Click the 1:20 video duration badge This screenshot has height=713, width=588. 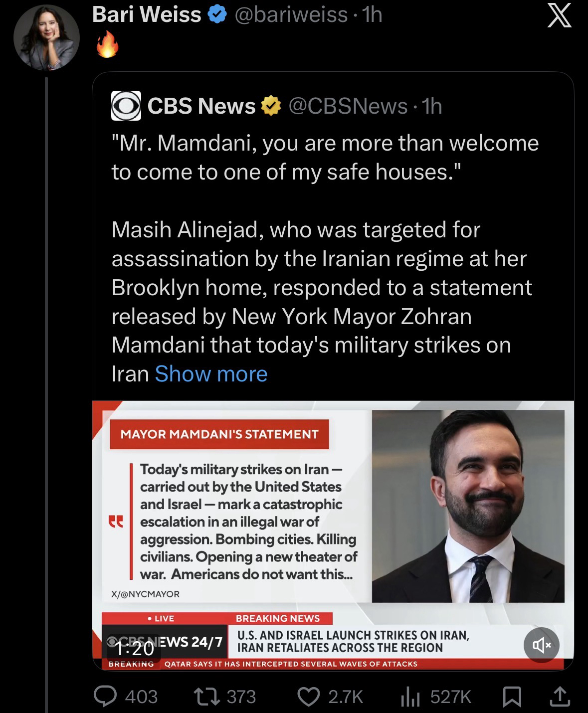coord(134,648)
